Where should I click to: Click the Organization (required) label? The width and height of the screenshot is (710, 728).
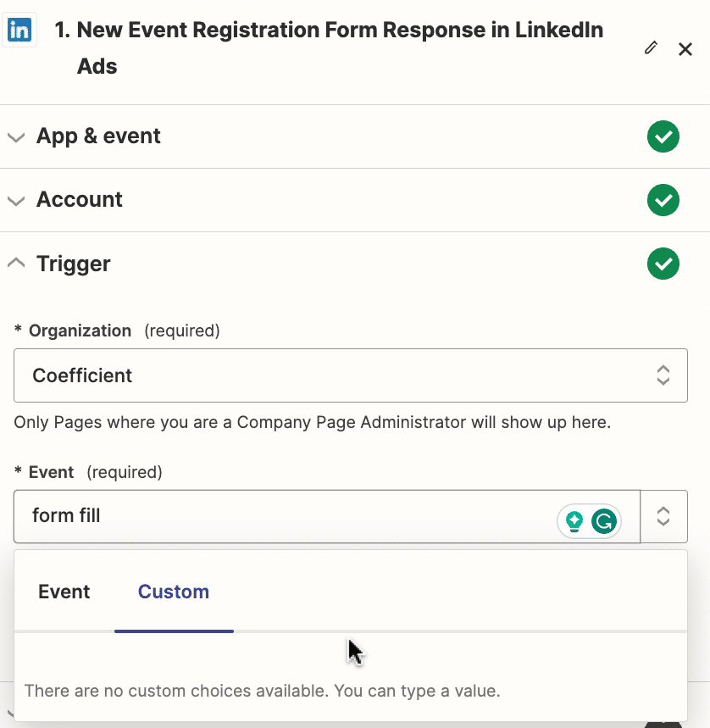tap(117, 331)
